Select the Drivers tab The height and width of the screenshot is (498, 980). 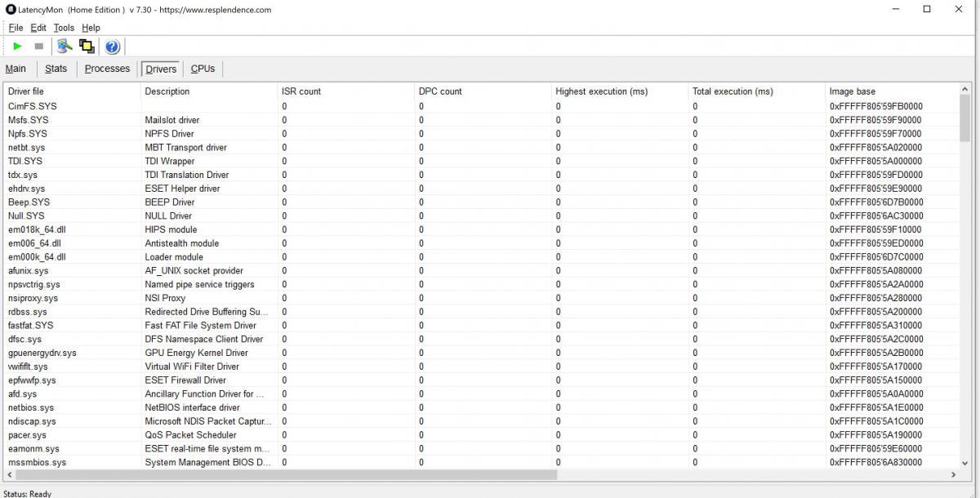(x=161, y=69)
